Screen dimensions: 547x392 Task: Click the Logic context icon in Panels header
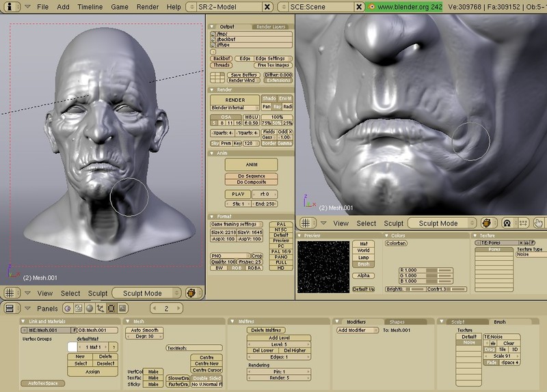[68, 309]
